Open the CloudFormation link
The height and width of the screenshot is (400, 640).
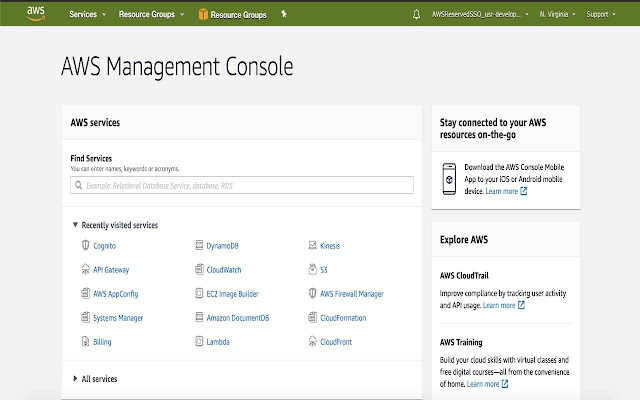tap(343, 318)
